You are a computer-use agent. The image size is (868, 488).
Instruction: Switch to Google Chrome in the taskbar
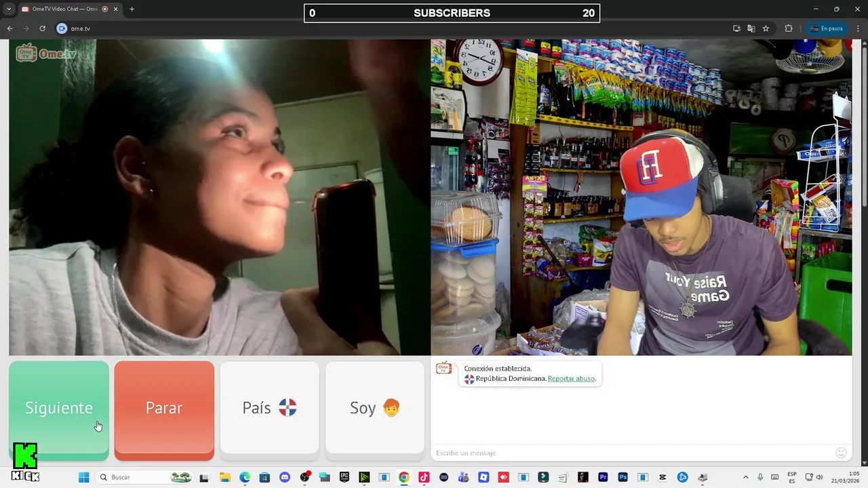point(403,477)
